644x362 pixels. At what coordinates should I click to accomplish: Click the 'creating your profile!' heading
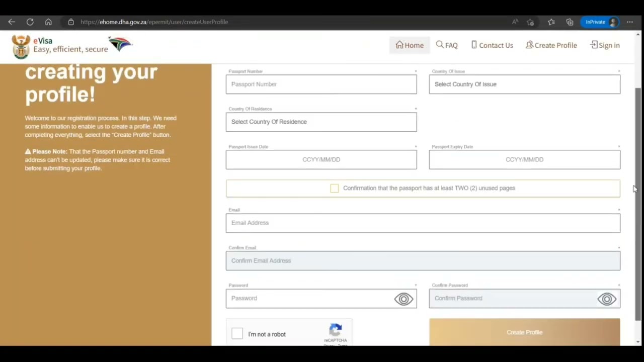click(91, 83)
